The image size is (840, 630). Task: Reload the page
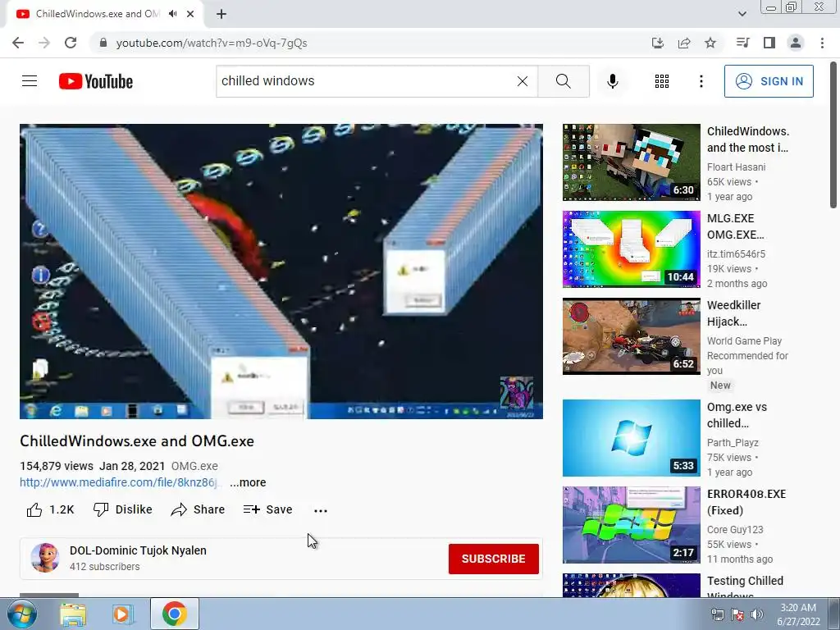tap(71, 43)
